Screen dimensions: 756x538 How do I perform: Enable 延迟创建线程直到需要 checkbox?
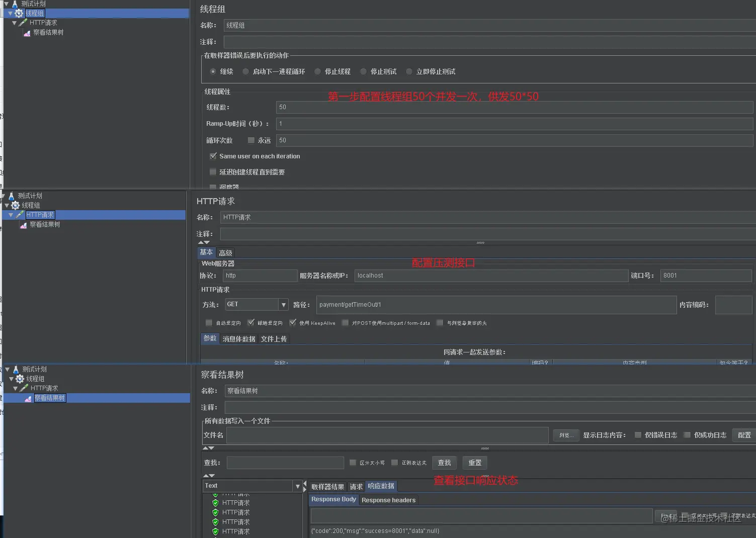tap(213, 171)
